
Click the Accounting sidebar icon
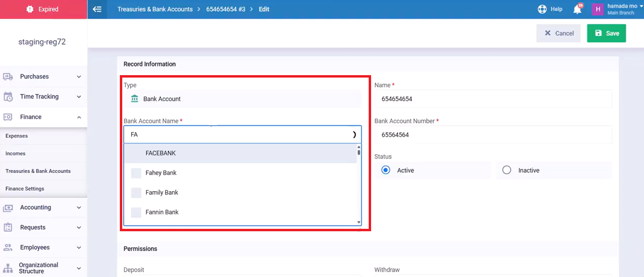(8, 208)
